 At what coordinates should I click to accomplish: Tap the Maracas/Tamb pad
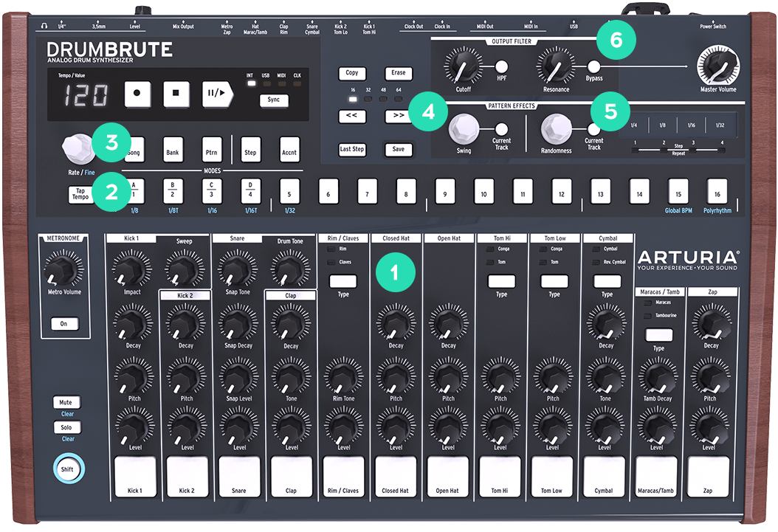[x=656, y=477]
